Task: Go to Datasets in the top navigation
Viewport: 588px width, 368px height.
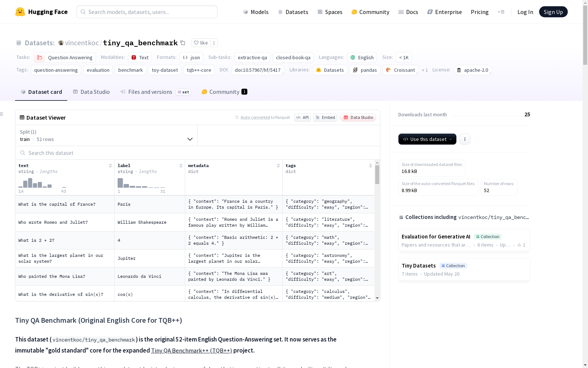Action: [x=293, y=12]
